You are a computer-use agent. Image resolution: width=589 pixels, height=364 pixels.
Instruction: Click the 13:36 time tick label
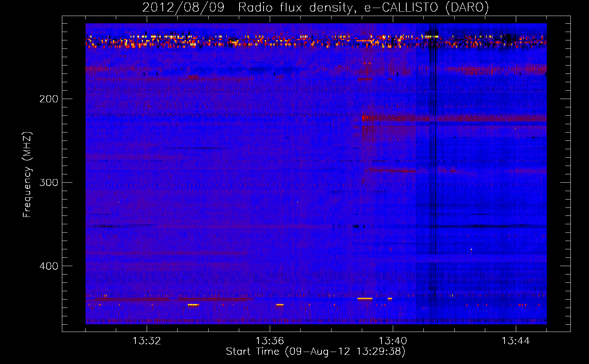click(270, 341)
